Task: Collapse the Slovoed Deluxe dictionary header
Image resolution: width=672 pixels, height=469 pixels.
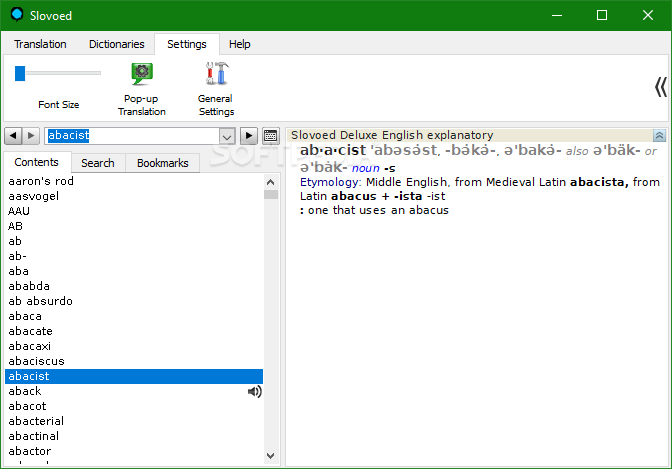Action: [x=659, y=136]
